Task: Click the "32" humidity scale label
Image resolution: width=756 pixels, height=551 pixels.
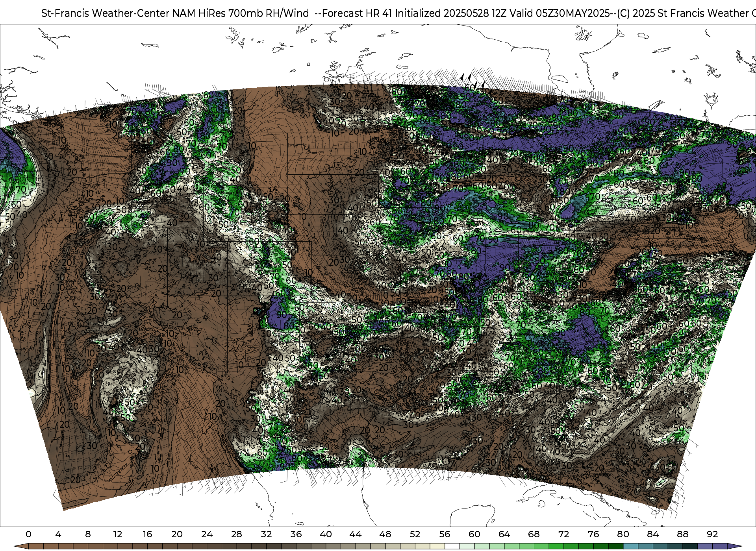Action: click(x=266, y=534)
